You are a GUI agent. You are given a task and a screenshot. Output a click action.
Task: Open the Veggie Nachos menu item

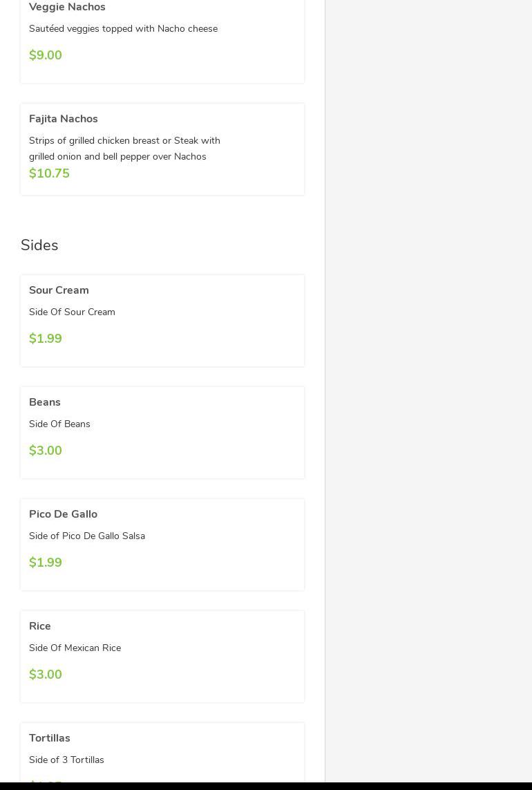tap(67, 7)
